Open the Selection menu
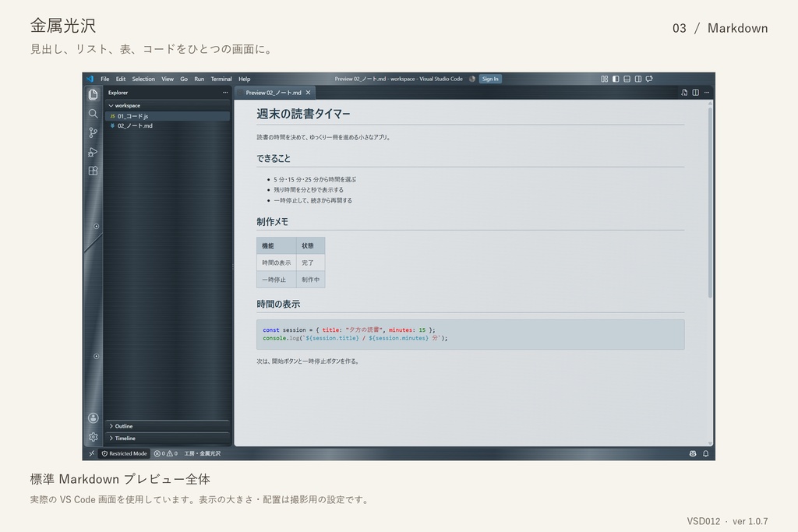The image size is (798, 532). [143, 79]
